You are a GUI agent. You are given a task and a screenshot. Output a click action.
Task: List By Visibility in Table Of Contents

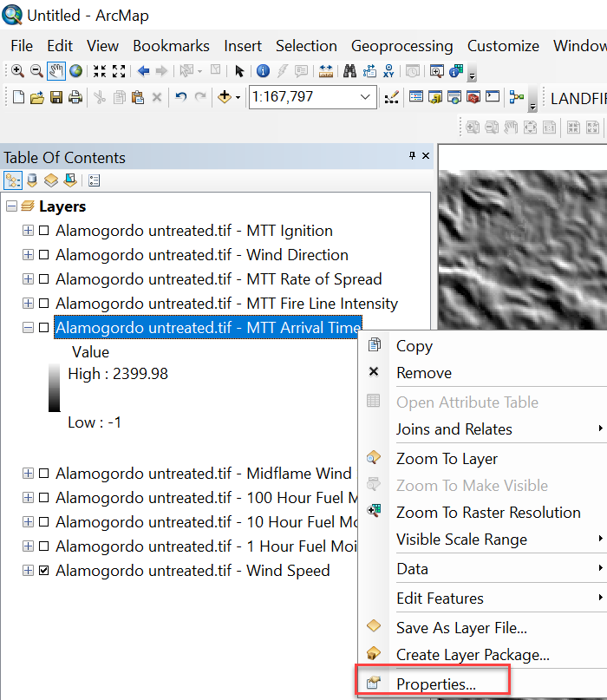(x=51, y=180)
